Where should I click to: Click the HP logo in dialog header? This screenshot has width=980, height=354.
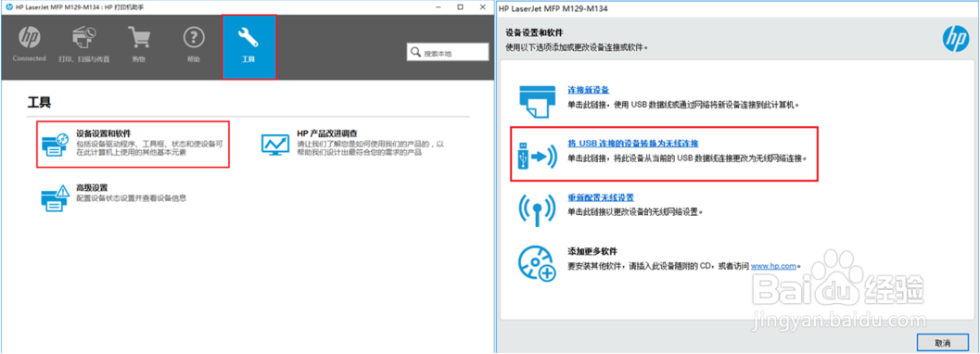coord(955,40)
